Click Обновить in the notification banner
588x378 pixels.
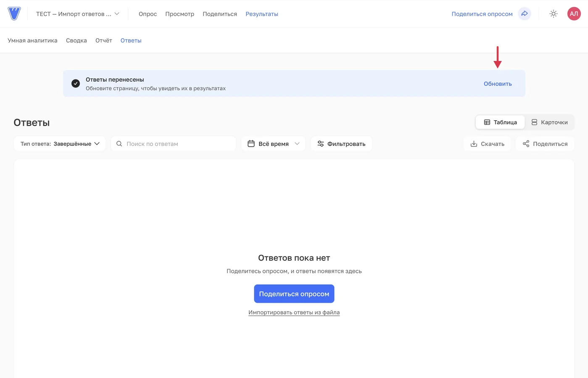tap(498, 84)
